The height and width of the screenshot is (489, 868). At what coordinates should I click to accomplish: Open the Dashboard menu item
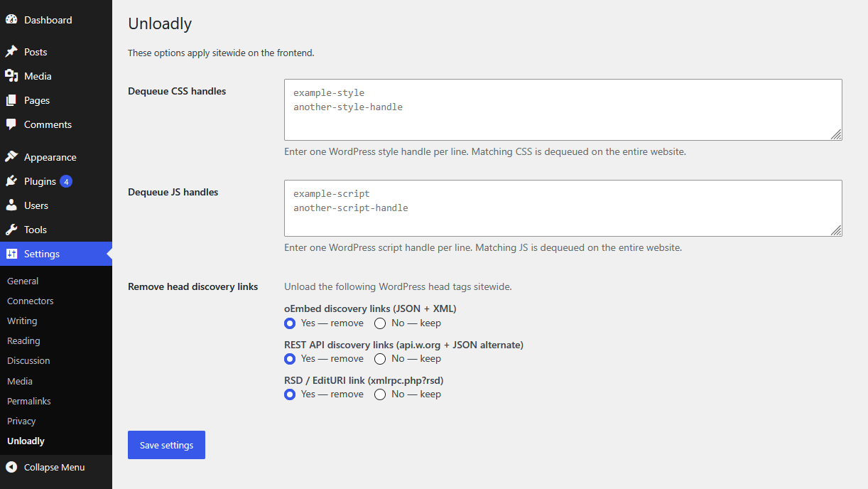pos(56,20)
